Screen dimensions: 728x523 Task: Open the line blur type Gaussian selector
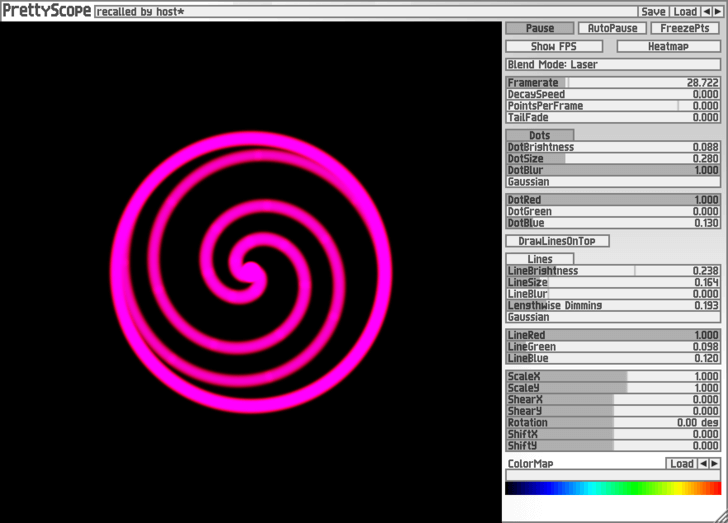point(612,317)
